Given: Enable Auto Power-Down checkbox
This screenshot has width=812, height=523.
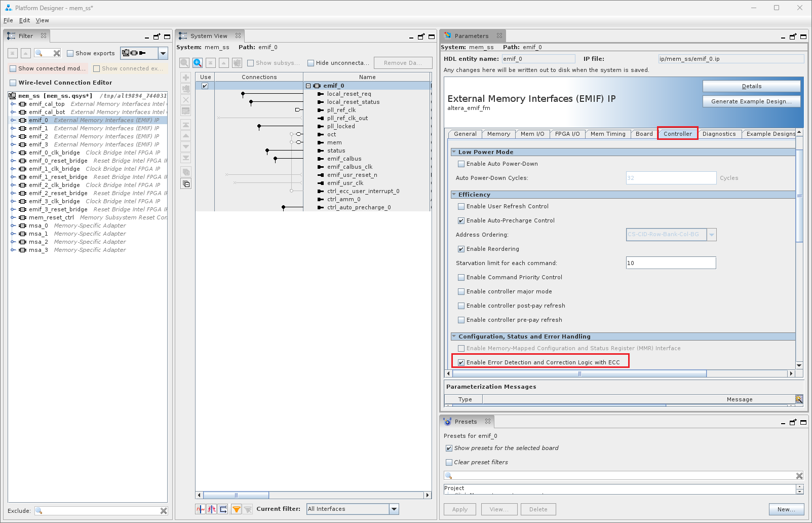Looking at the screenshot, I should [461, 164].
